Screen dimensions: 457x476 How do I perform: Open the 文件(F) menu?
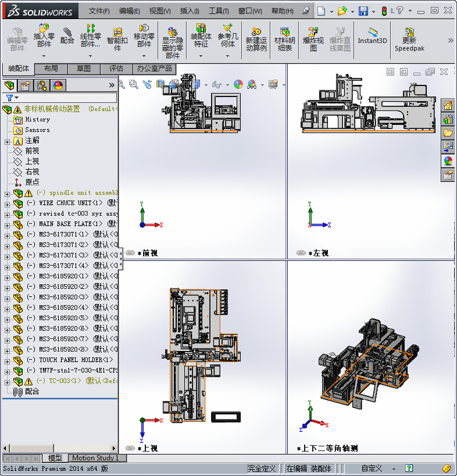[99, 11]
